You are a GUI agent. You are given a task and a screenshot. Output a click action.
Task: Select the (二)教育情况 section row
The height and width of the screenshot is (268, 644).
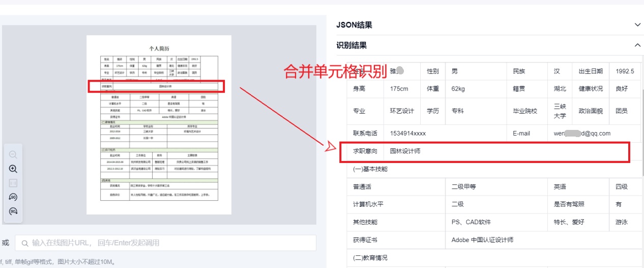(494, 258)
